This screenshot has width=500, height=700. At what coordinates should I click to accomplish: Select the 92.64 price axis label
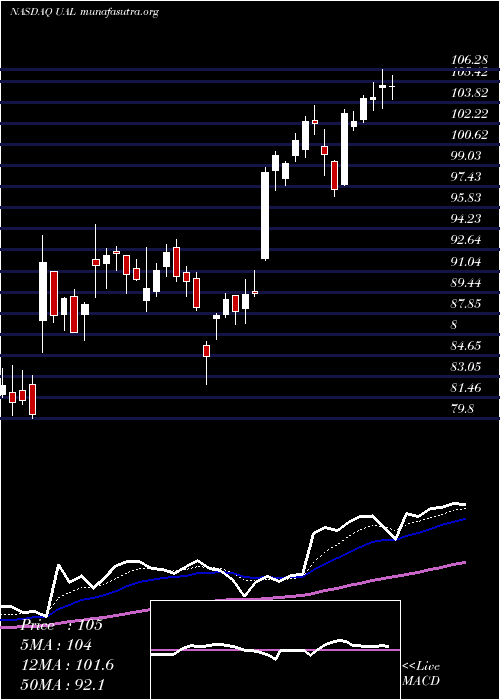(466, 240)
